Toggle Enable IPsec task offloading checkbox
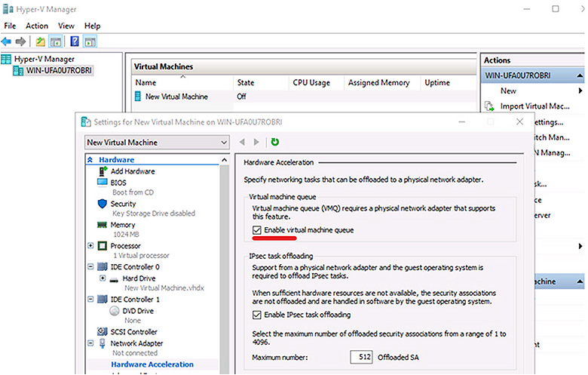The width and height of the screenshot is (588, 375). 257,315
